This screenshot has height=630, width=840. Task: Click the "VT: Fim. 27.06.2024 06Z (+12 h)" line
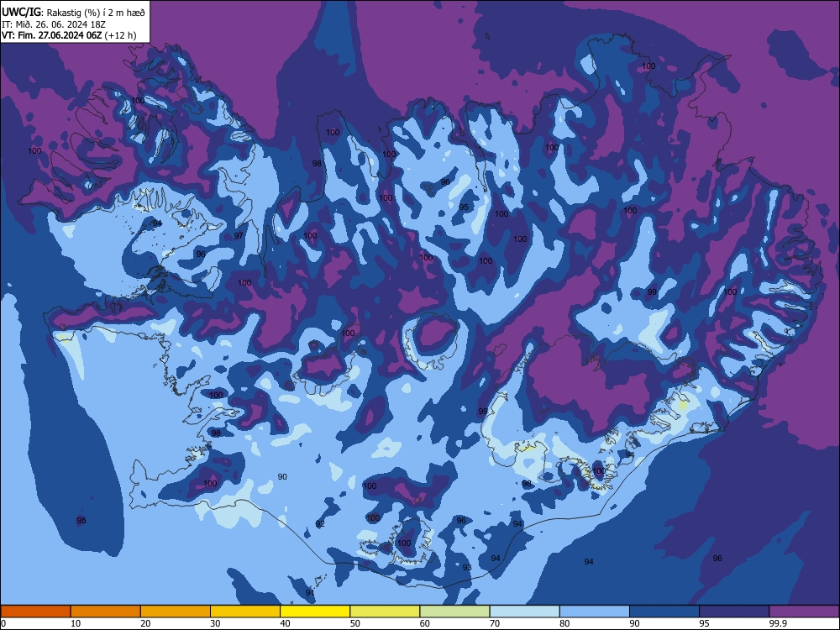(x=69, y=35)
